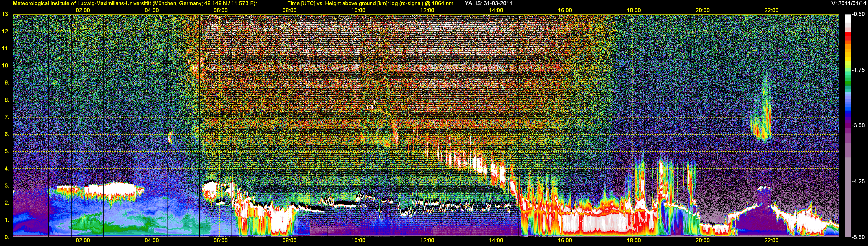This screenshot has width=868, height=246.
Task: Click the '14:00' label on the top time axis
Action: click(496, 10)
